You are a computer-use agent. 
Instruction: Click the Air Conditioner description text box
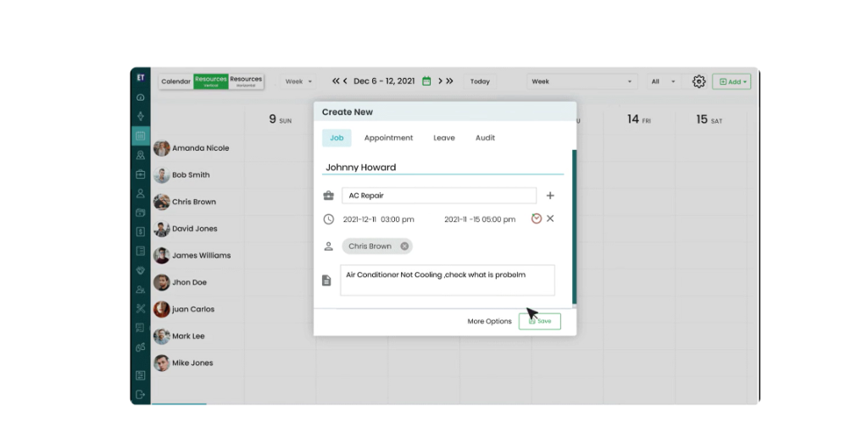click(448, 280)
